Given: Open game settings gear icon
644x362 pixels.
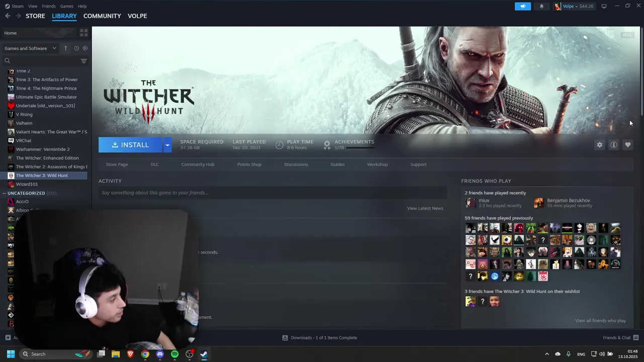Looking at the screenshot, I should tap(599, 145).
